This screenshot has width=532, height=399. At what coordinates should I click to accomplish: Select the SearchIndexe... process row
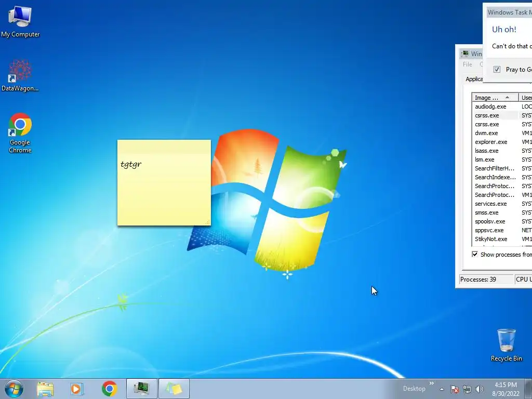[502, 177]
